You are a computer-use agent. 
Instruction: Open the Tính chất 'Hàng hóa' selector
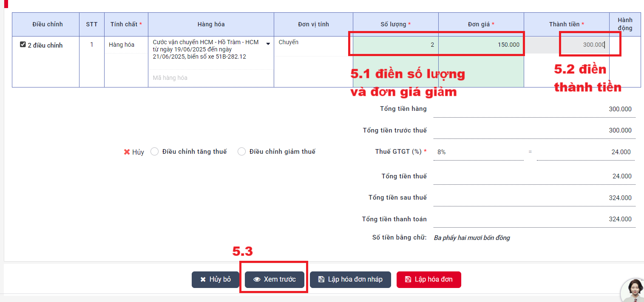coord(126,45)
